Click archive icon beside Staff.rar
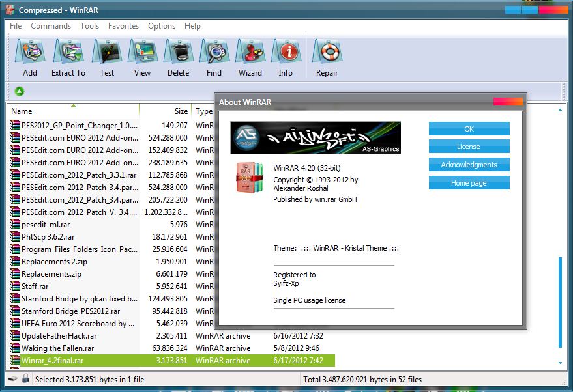 15,286
